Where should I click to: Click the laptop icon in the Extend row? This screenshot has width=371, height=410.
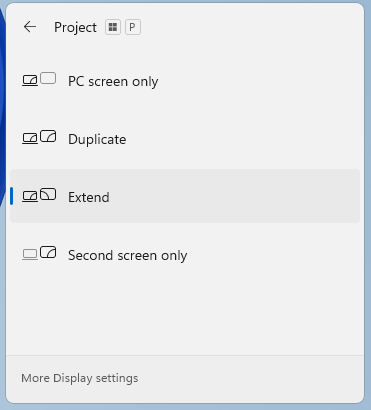pyautogui.click(x=30, y=197)
